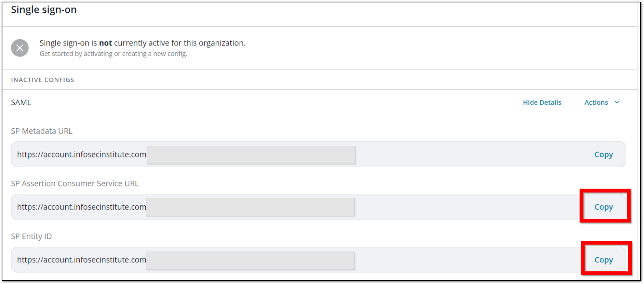Click the INACTIVE CONFIGS section header

[42, 79]
